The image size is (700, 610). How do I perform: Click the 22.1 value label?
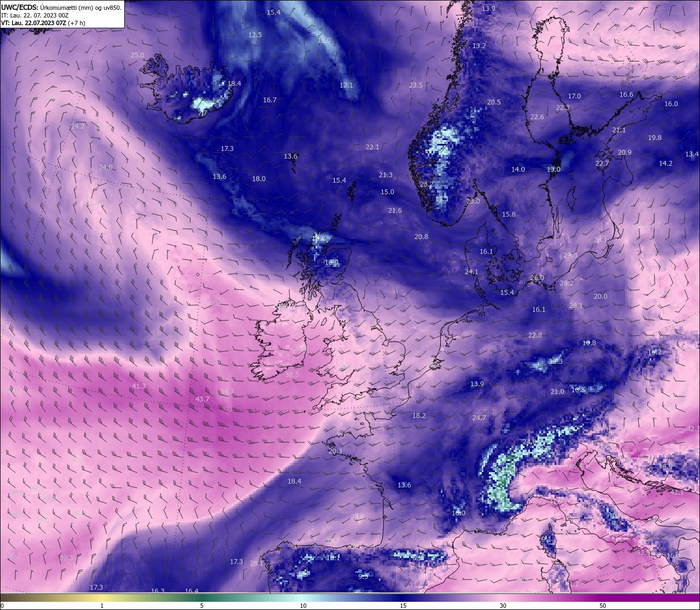click(x=372, y=147)
